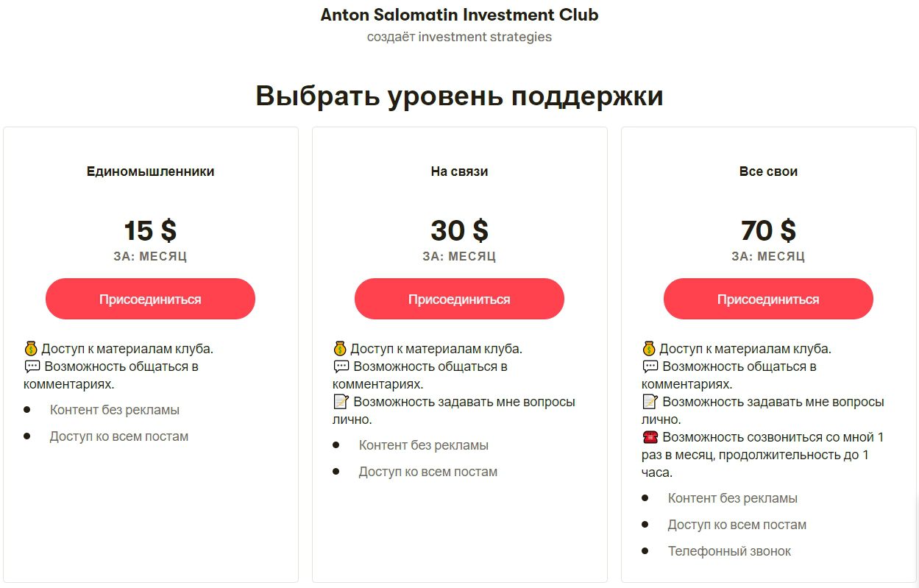Click Телефонный звонок list item
Image resolution: width=919 pixels, height=588 pixels.
click(x=729, y=551)
